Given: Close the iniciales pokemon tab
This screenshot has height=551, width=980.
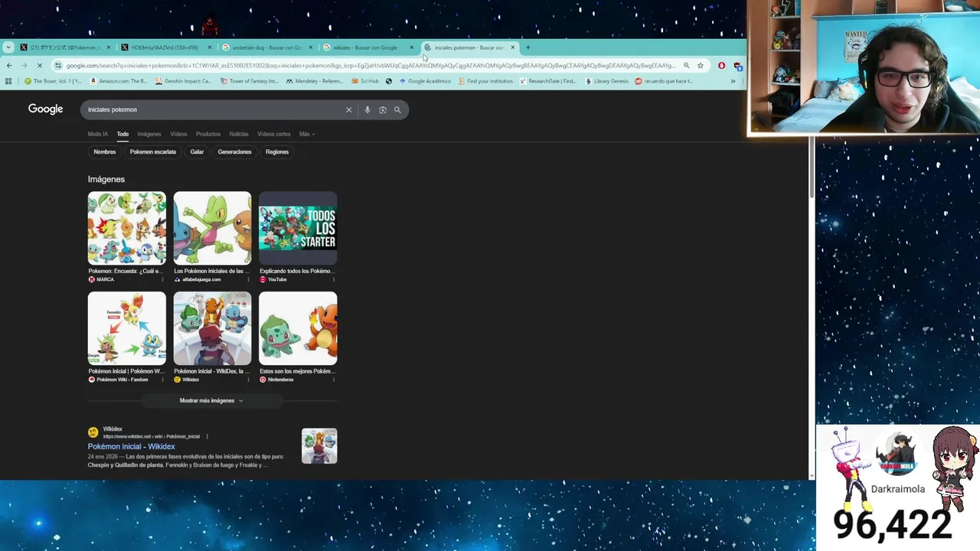Looking at the screenshot, I should tap(512, 47).
